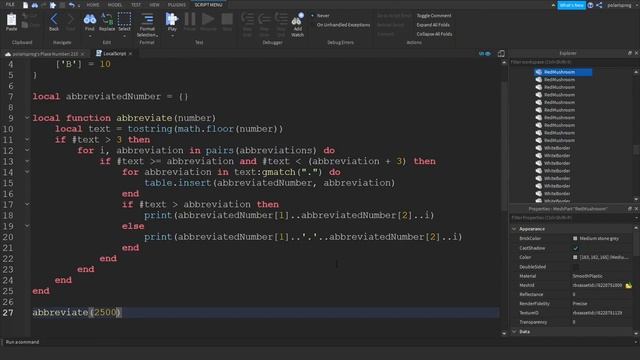
Task: Click the binoculars icon in quick access bar
Action: (x=35, y=5)
